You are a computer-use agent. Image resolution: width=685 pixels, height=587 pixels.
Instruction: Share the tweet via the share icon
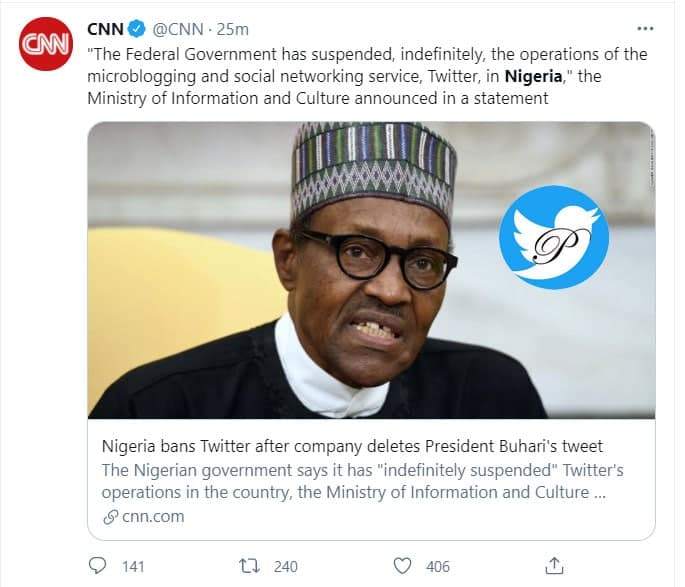(x=557, y=566)
